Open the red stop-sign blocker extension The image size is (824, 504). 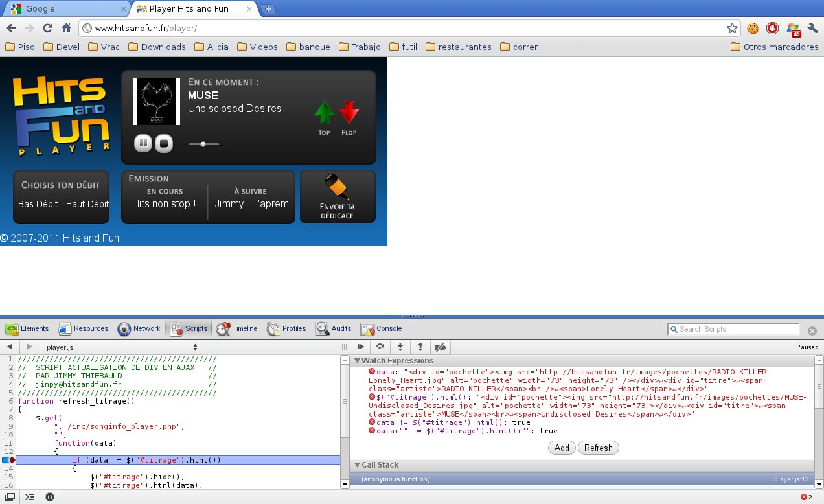tap(772, 28)
